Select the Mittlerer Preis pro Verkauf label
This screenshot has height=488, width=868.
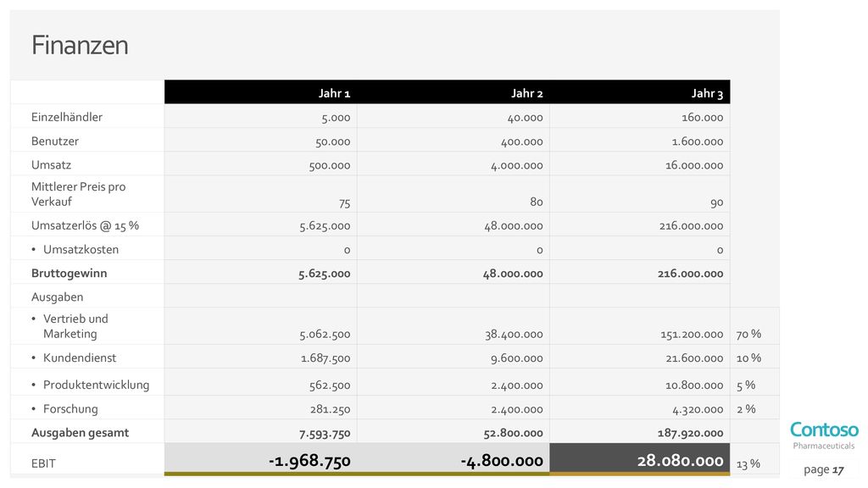78,194
